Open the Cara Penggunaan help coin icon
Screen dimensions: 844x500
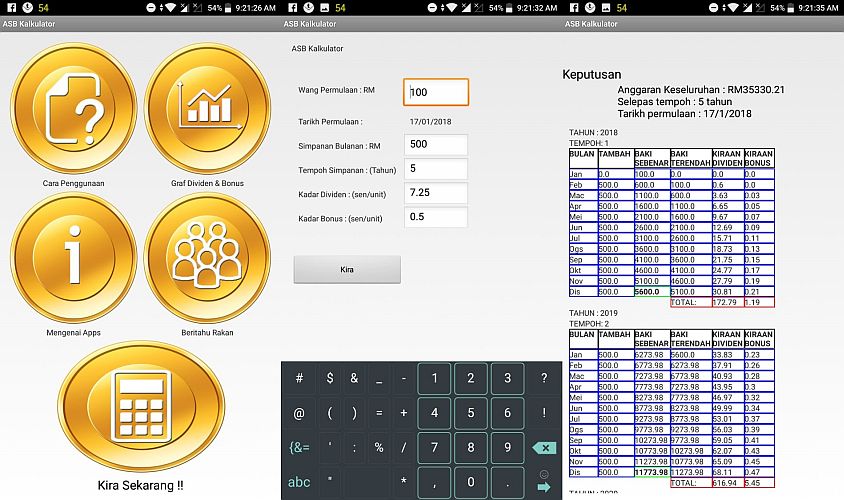point(74,108)
